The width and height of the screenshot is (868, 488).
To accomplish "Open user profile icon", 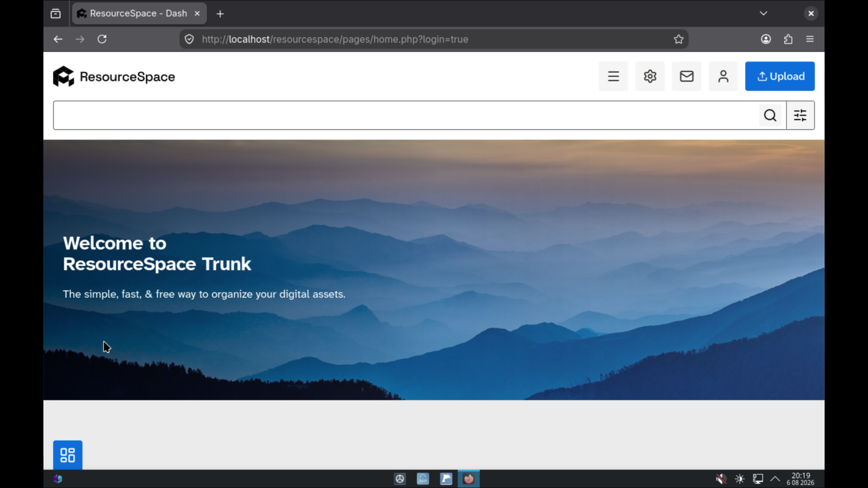I will tap(723, 76).
